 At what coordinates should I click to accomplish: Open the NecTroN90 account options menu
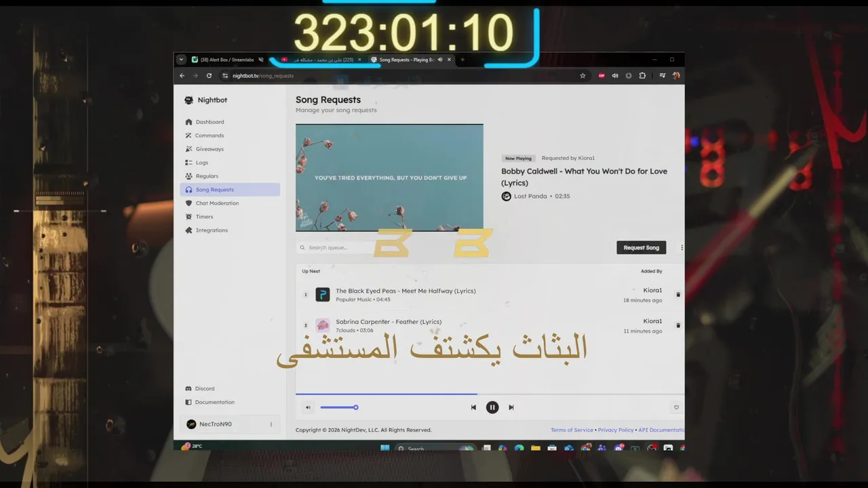click(271, 424)
